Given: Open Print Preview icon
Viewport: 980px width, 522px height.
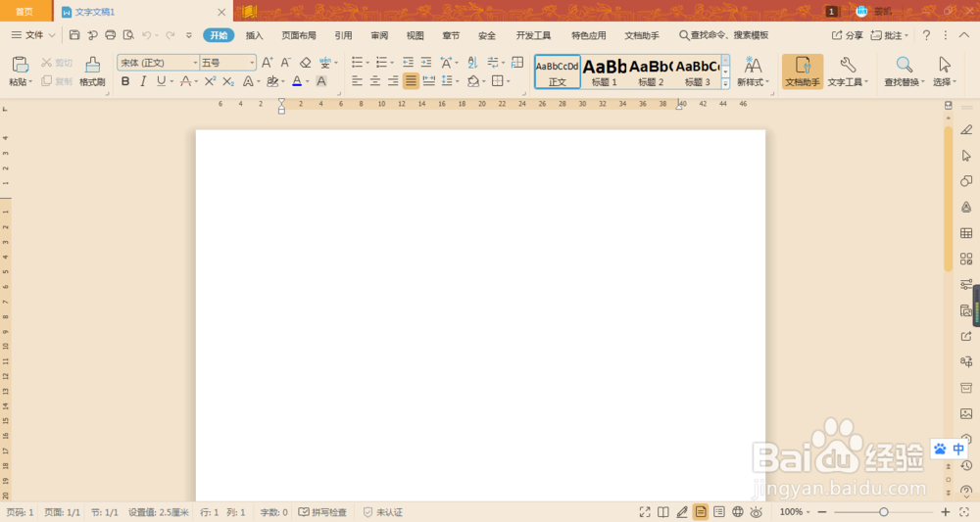Looking at the screenshot, I should [x=128, y=35].
